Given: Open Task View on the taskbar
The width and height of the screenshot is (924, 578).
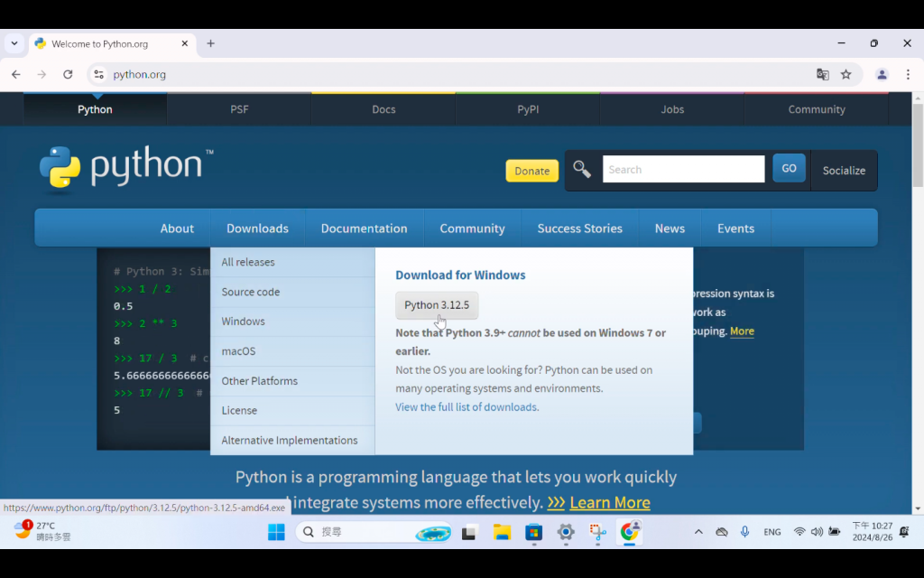Looking at the screenshot, I should click(469, 532).
